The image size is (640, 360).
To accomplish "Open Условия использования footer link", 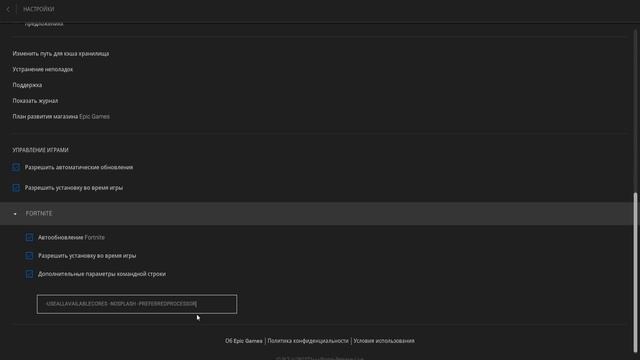I will (x=384, y=341).
